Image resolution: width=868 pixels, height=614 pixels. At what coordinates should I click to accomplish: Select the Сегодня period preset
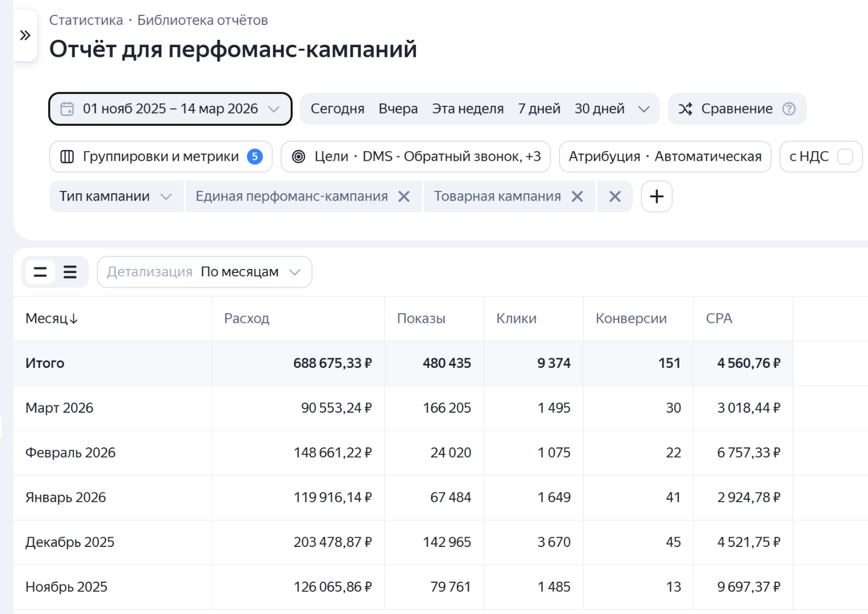point(337,109)
